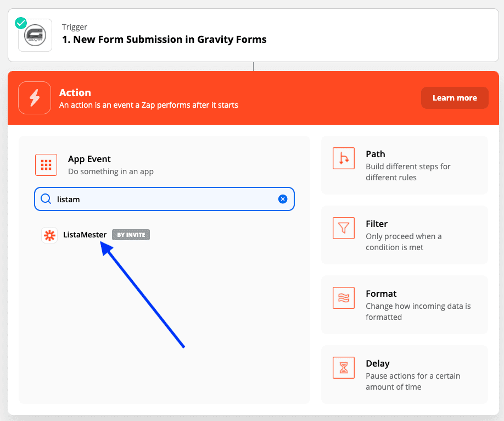Click 'Change how incoming data is formatted' description
504x421 pixels.
pos(418,312)
